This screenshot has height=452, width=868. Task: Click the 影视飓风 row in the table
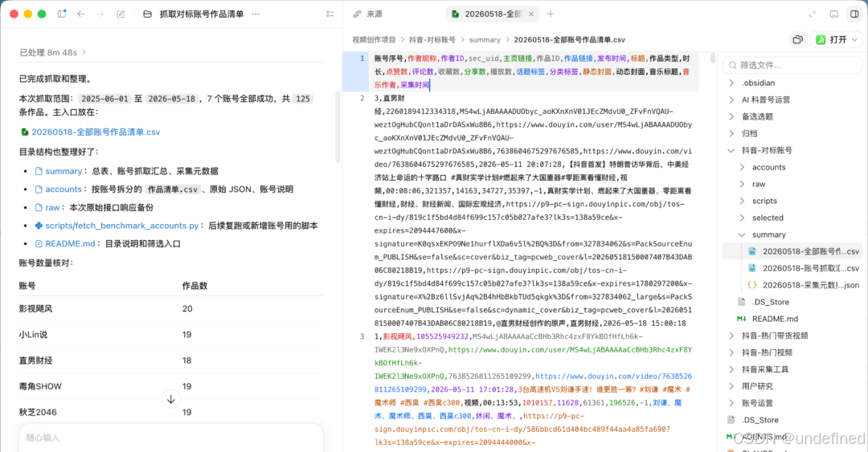171,309
